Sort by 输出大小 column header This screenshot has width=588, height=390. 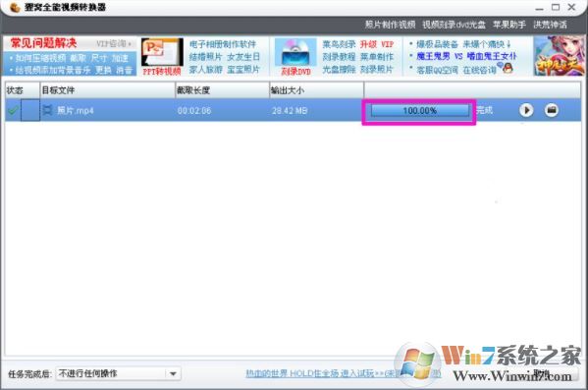[x=316, y=90]
